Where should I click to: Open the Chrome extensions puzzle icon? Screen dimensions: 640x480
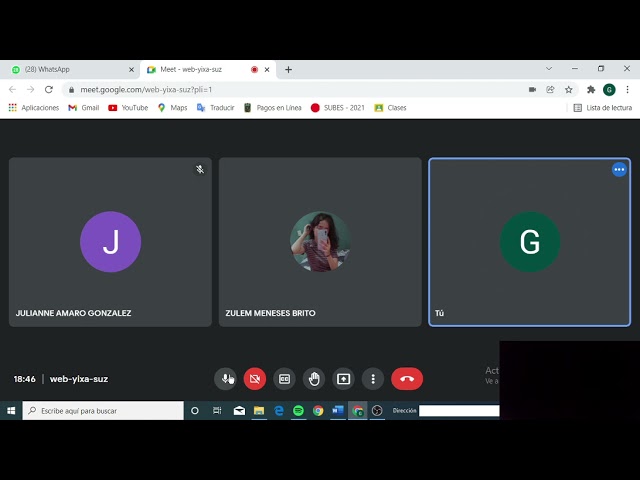pos(591,89)
